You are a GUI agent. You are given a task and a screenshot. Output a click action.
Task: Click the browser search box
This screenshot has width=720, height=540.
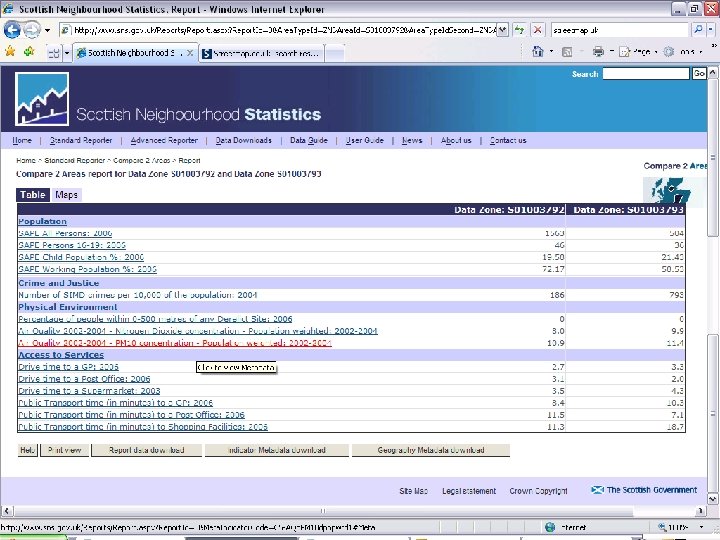[620, 30]
